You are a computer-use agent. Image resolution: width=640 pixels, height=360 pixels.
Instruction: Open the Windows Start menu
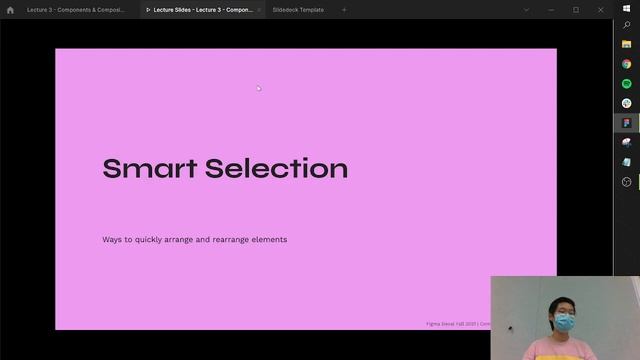pyautogui.click(x=627, y=8)
